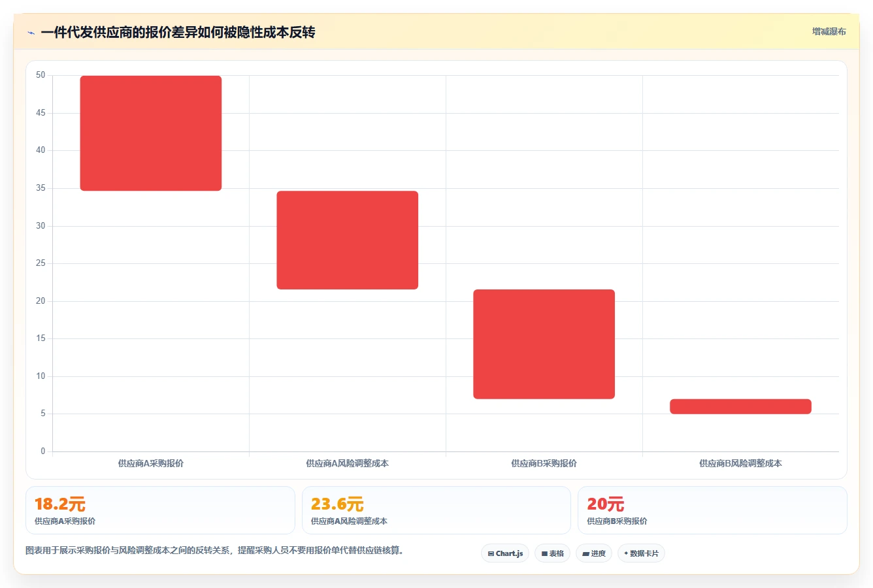The width and height of the screenshot is (873, 588).
Task: Click the 供应商A风险调整成本 x-axis label
Action: [x=348, y=463]
